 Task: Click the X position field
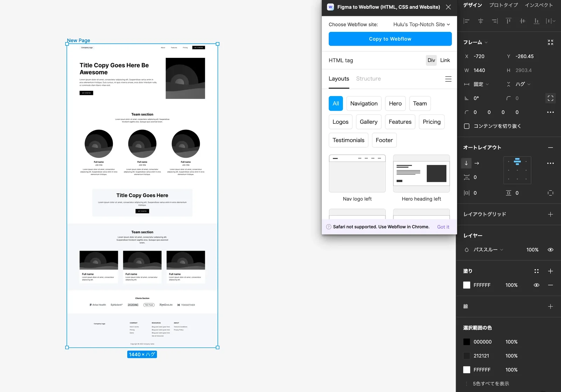(x=479, y=56)
